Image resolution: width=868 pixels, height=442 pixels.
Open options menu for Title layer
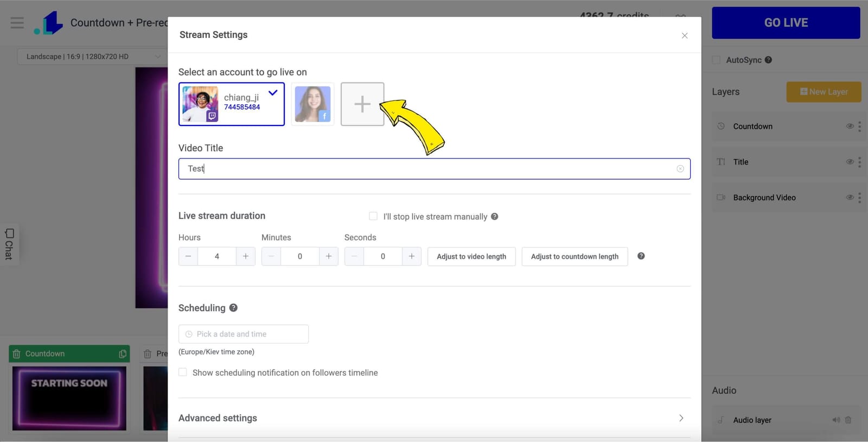click(859, 162)
